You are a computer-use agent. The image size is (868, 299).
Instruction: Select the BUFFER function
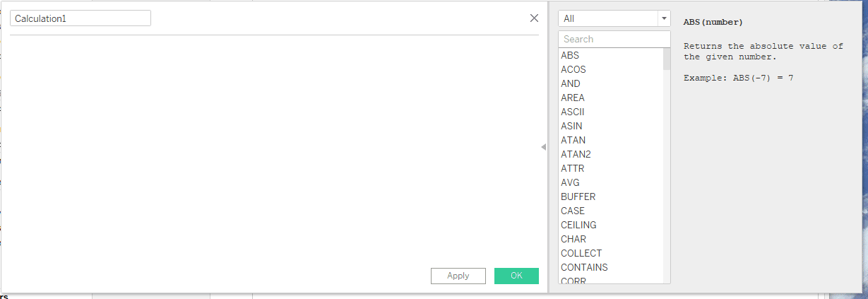pyautogui.click(x=578, y=197)
